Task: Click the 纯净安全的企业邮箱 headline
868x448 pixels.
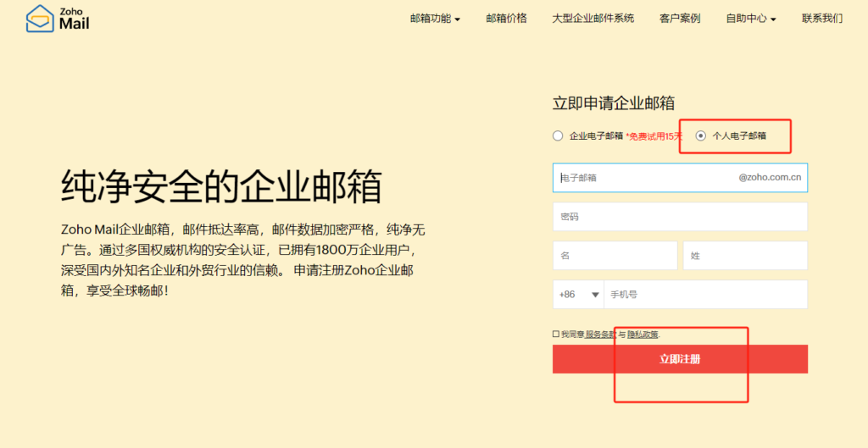Action: tap(221, 187)
